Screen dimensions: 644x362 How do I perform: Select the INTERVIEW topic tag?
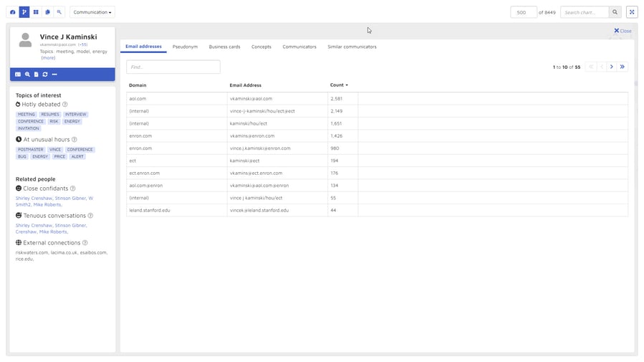pos(75,114)
